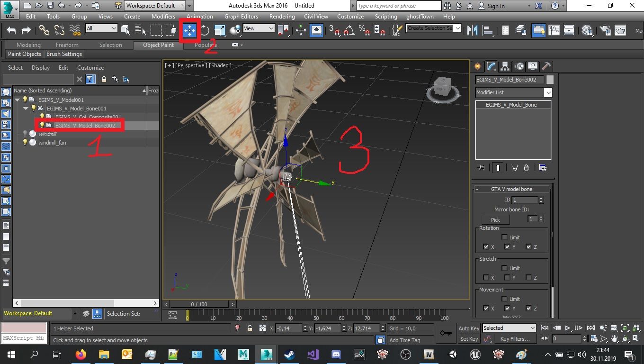Click the Select Object tool icon
This screenshot has width=644, height=364.
125,30
